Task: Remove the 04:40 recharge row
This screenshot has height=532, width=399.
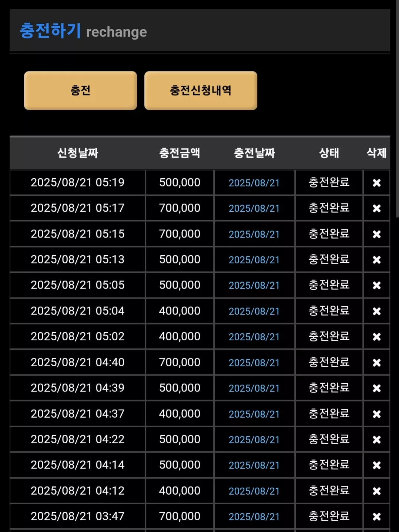Action: (x=376, y=363)
